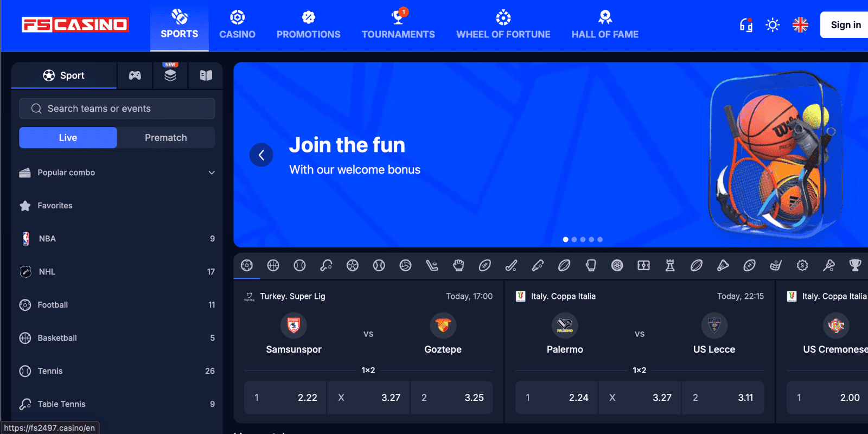Toggle light theme sun icon
The height and width of the screenshot is (434, 868).
click(773, 25)
